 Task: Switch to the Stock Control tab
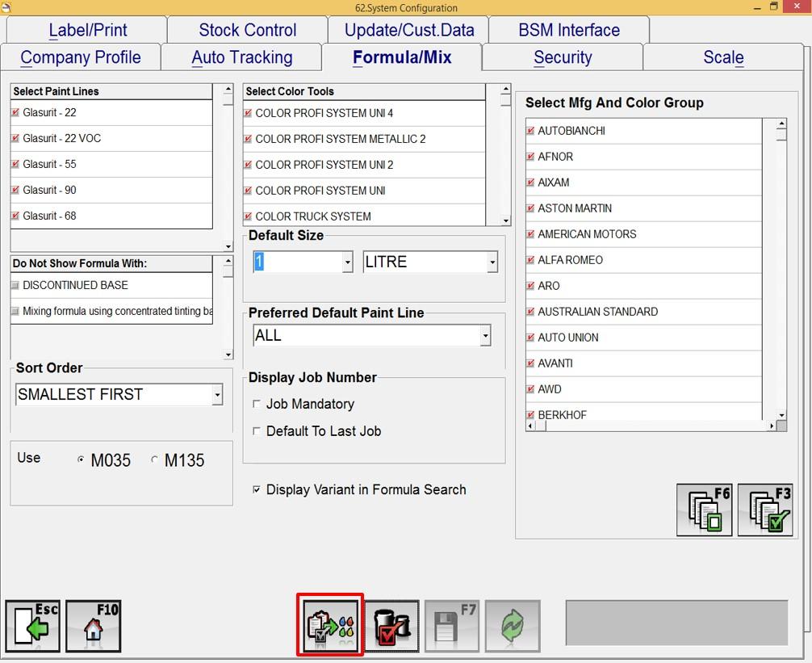[247, 30]
